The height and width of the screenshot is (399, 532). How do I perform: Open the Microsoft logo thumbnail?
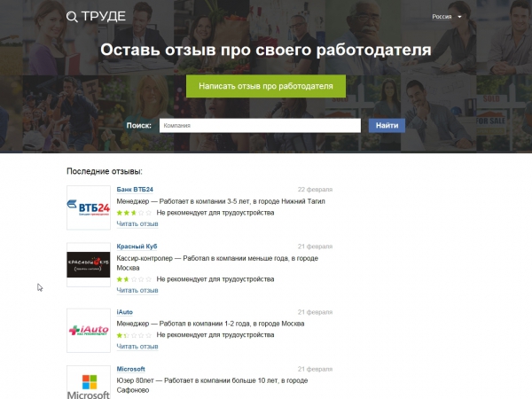89,382
